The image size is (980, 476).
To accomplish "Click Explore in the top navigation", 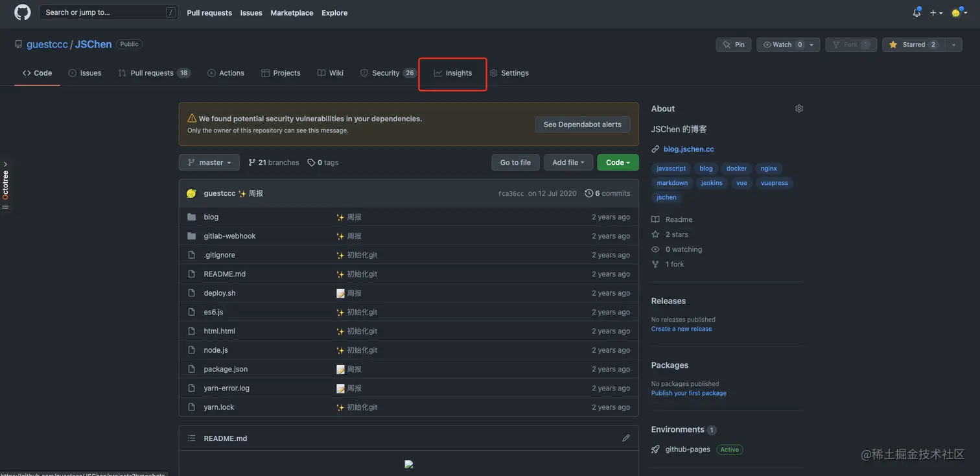I will pos(334,13).
